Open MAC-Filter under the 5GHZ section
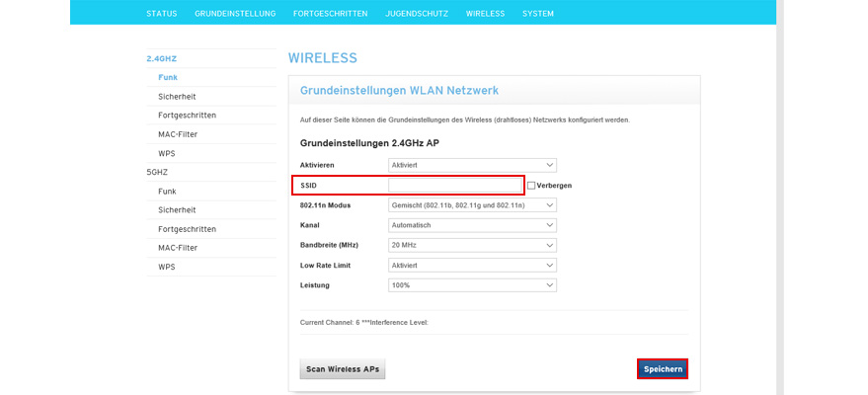The image size is (868, 395). (180, 248)
